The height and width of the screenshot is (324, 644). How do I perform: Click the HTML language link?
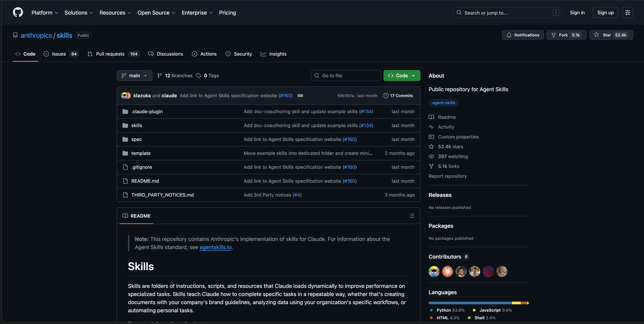click(445, 318)
